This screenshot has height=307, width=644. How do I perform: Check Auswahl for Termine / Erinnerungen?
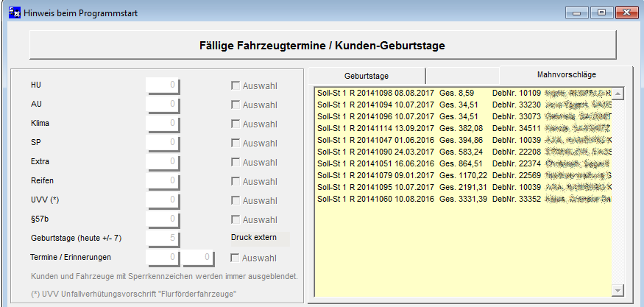click(x=235, y=258)
